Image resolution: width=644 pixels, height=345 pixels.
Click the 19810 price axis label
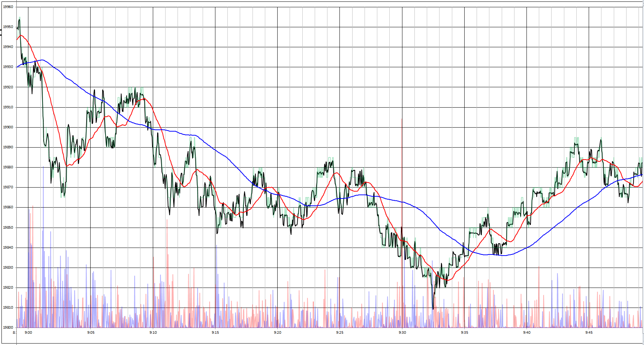click(x=8, y=308)
